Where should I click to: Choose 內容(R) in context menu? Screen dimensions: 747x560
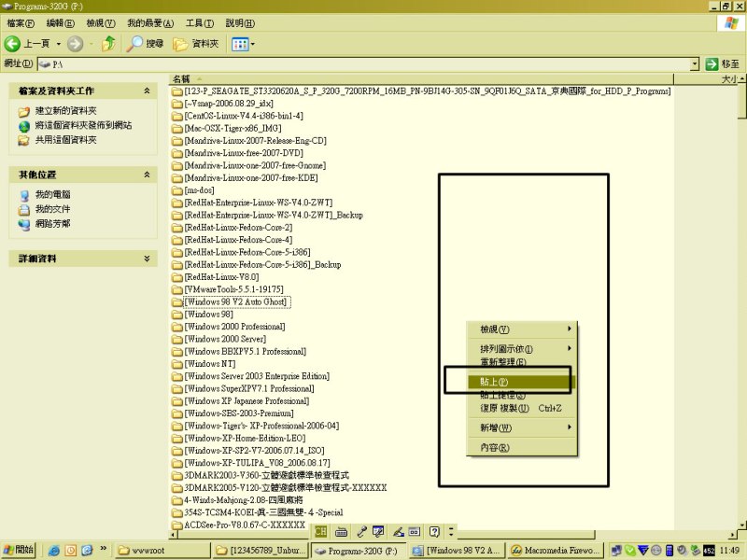point(522,448)
